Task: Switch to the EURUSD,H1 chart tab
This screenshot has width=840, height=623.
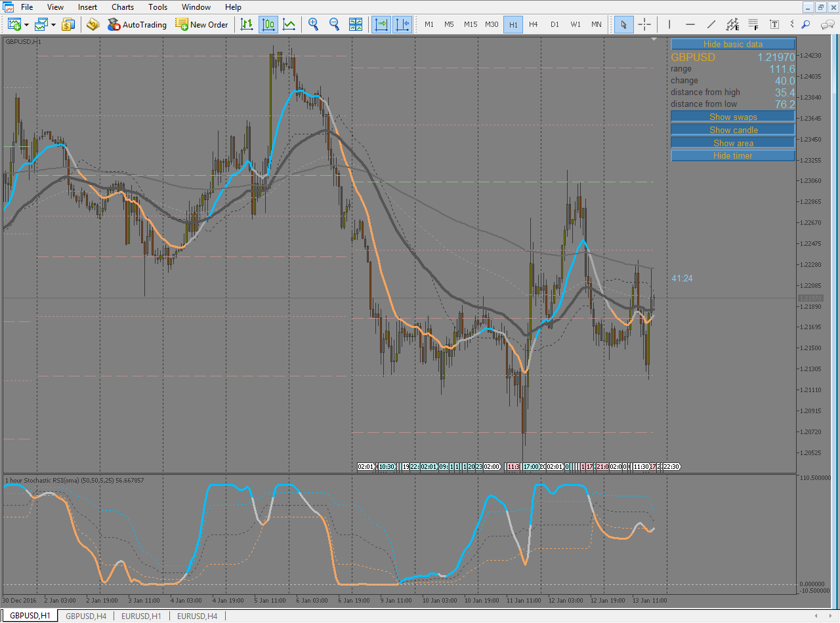Action: pos(141,616)
